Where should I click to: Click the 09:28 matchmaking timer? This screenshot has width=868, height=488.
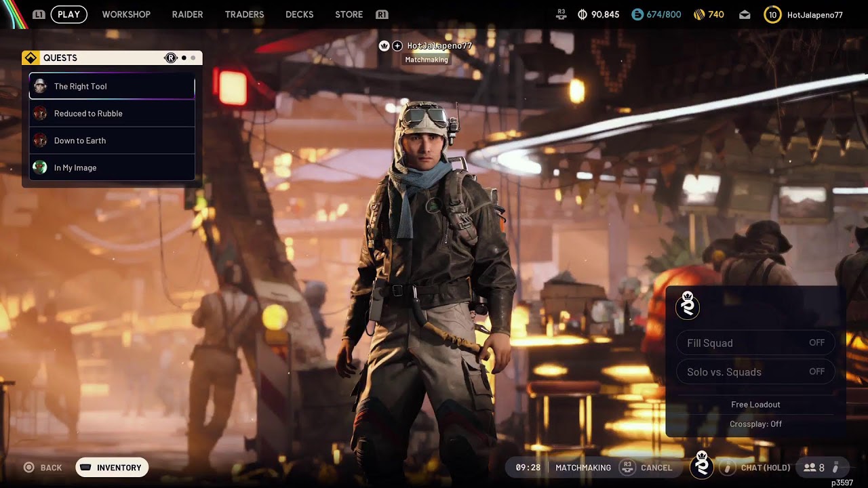pos(528,468)
